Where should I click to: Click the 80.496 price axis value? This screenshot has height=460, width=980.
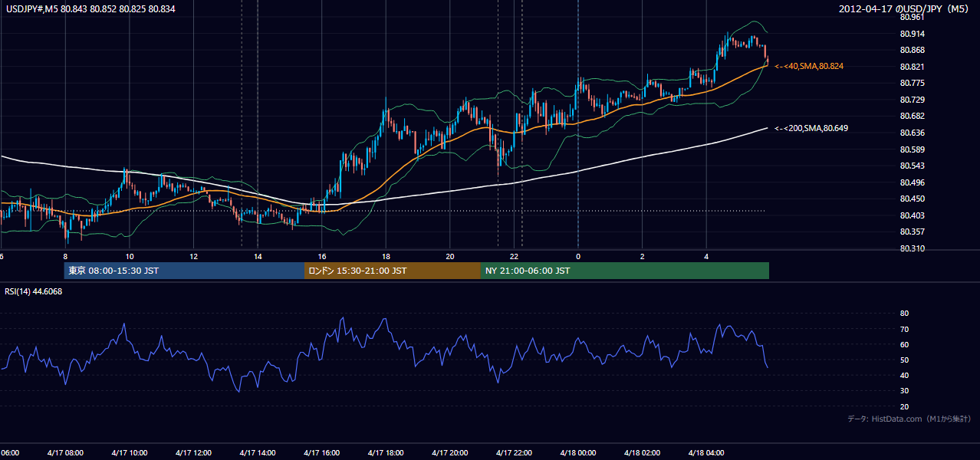(911, 182)
